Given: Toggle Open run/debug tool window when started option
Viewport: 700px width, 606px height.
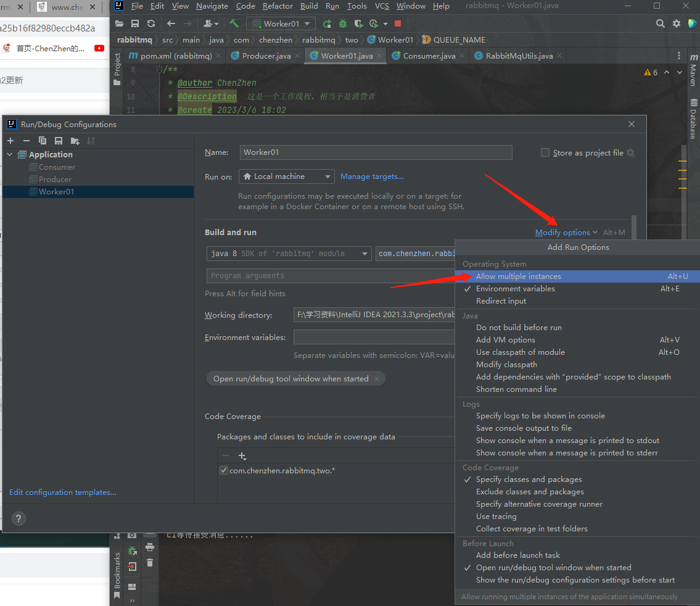Looking at the screenshot, I should click(x=577, y=568).
